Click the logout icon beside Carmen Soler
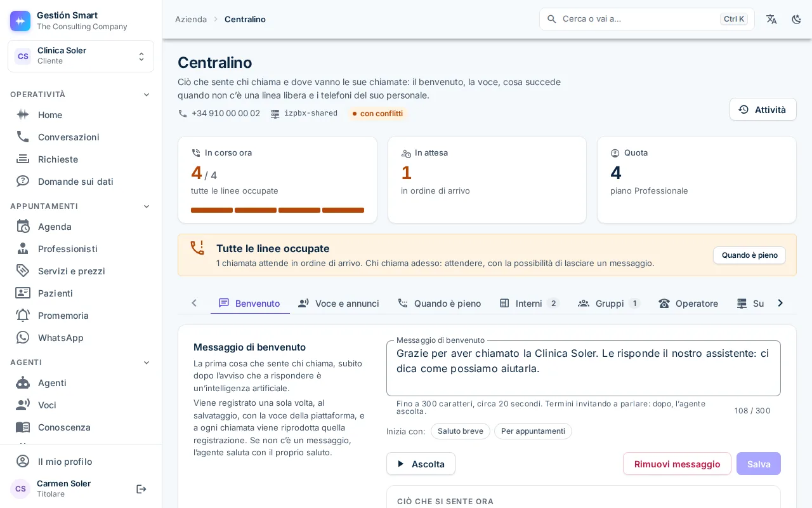This screenshot has height=508, width=812. (141, 489)
